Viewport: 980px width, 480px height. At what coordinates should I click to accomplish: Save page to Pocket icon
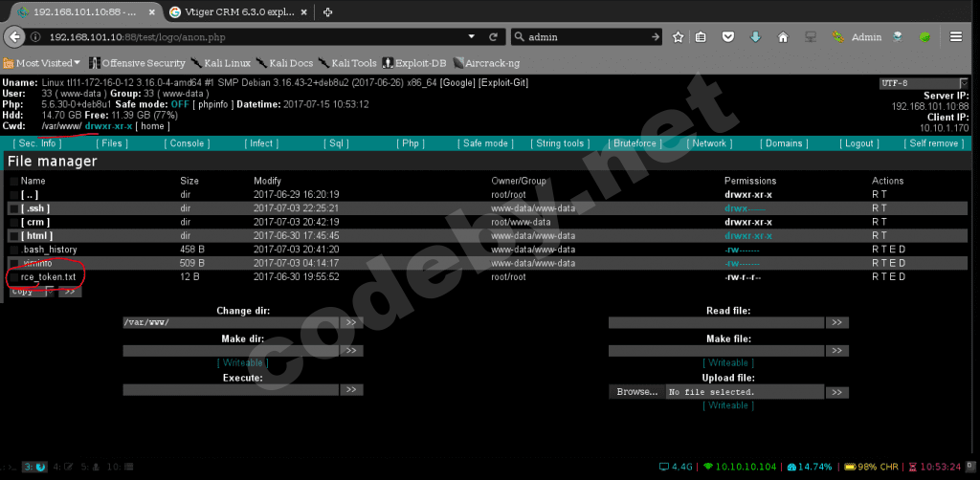click(x=728, y=37)
